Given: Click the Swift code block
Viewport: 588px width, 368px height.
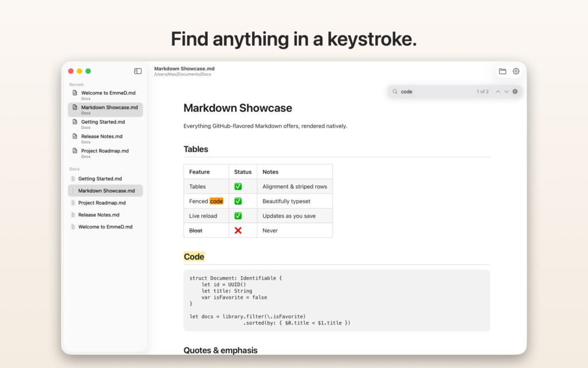Looking at the screenshot, I should [x=336, y=300].
